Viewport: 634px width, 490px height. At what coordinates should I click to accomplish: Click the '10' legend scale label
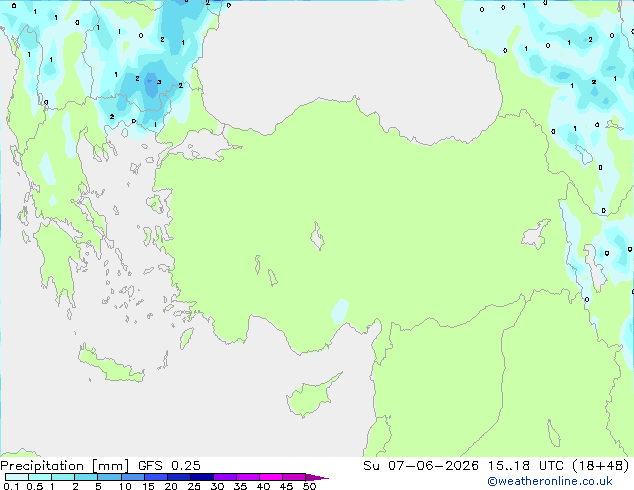(x=125, y=486)
